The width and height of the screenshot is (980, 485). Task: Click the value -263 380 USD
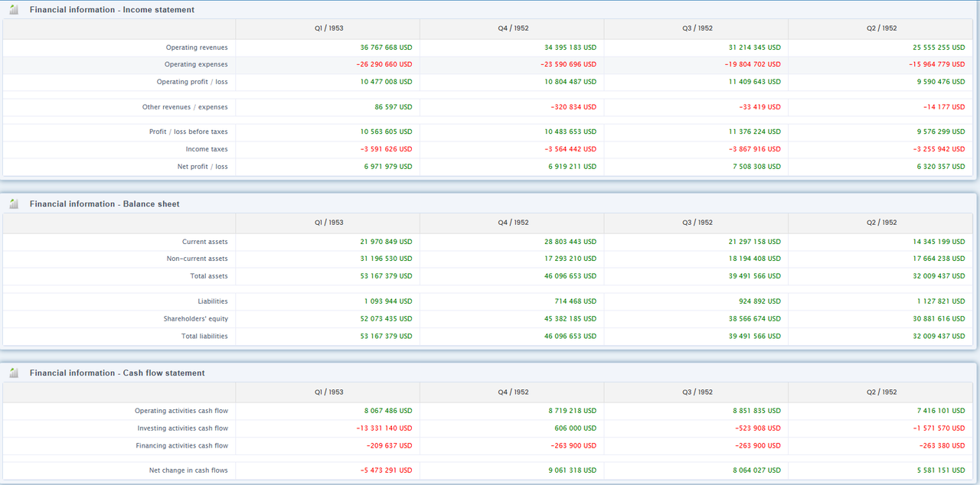pos(942,446)
